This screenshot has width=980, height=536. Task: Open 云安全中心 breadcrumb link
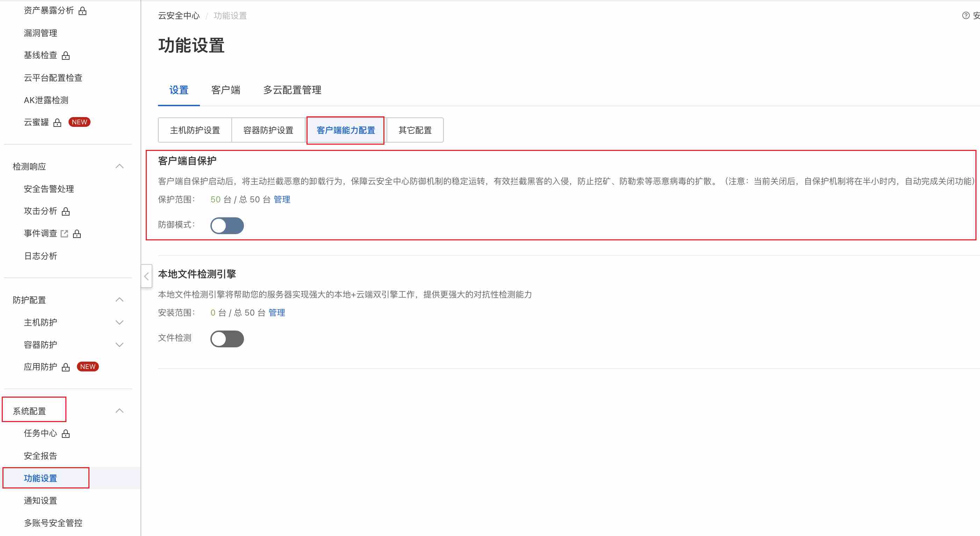pyautogui.click(x=179, y=16)
